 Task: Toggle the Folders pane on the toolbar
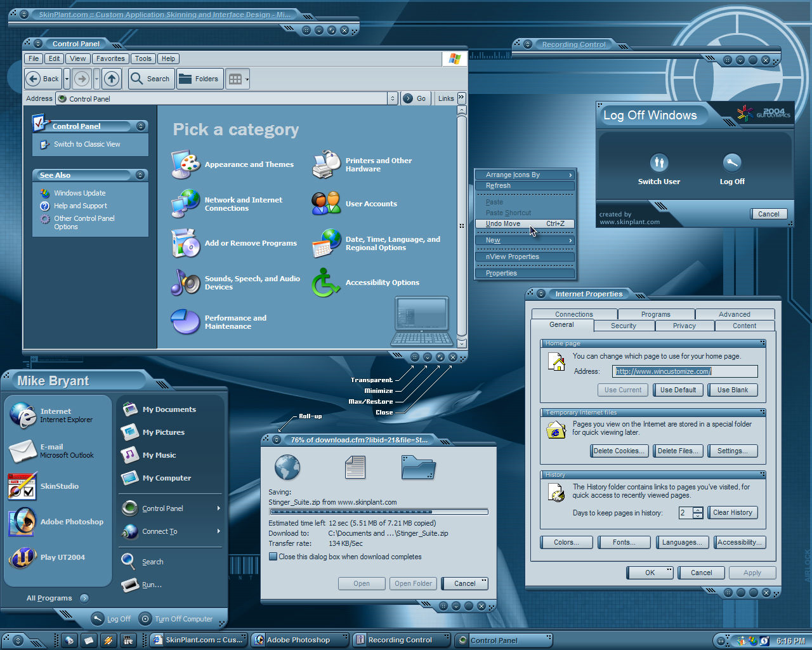tap(199, 78)
